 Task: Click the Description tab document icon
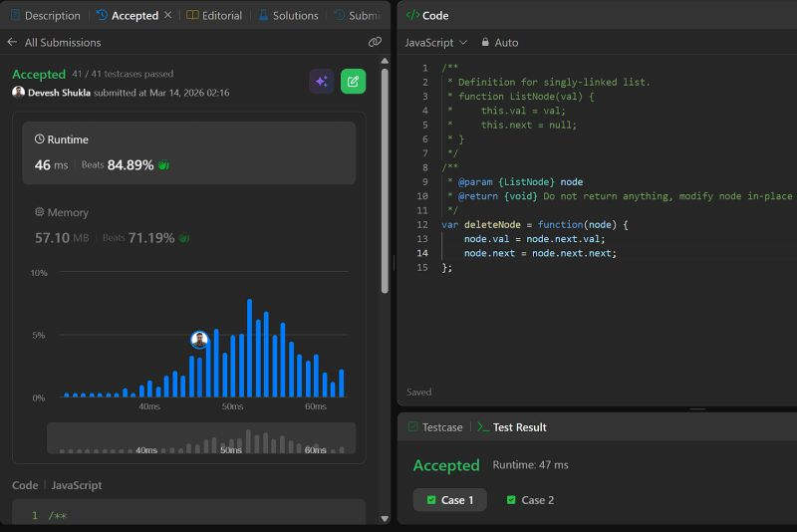(x=15, y=15)
